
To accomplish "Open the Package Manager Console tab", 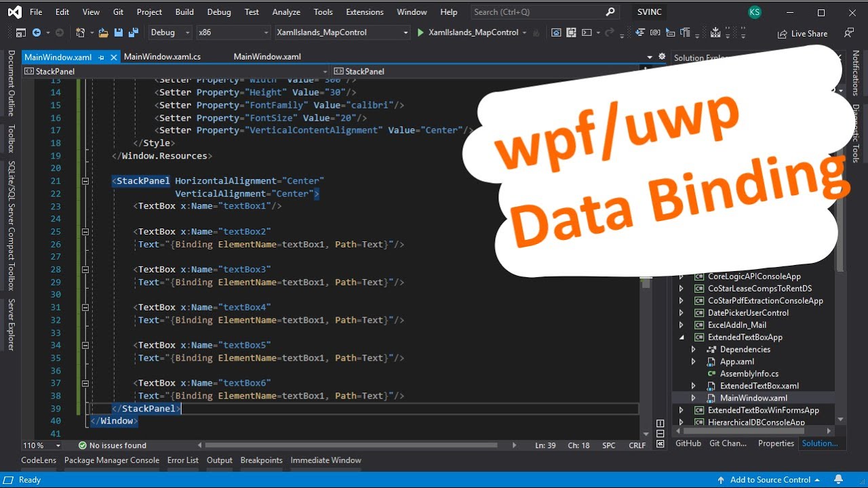I will click(x=112, y=460).
